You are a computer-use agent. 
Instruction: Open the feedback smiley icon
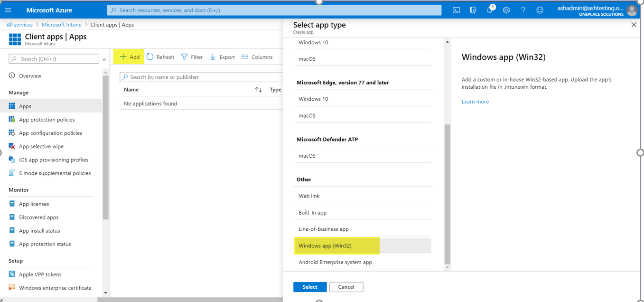click(540, 10)
